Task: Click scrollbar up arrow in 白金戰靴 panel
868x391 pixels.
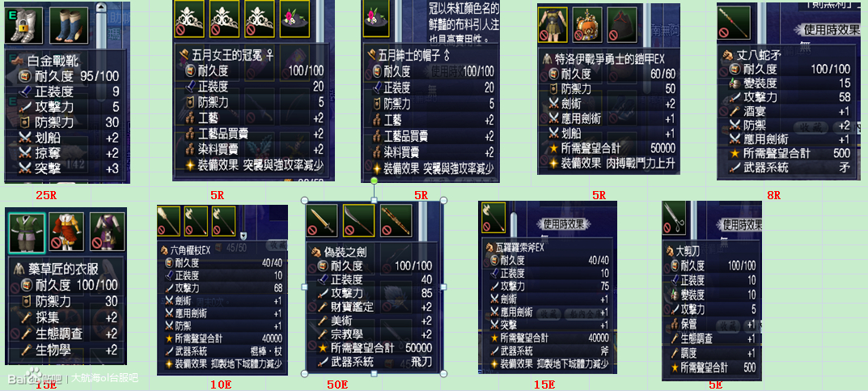Action: pyautogui.click(x=100, y=6)
